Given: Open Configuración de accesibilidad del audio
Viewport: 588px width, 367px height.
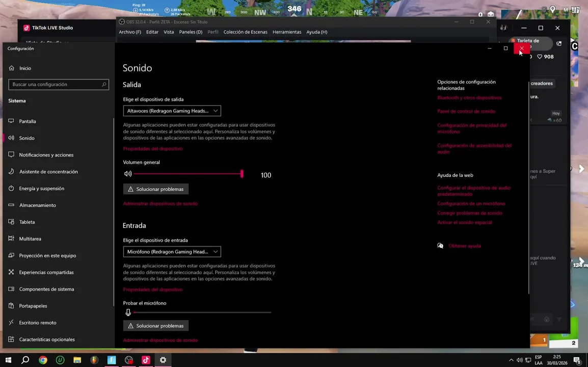Looking at the screenshot, I should pyautogui.click(x=474, y=149).
